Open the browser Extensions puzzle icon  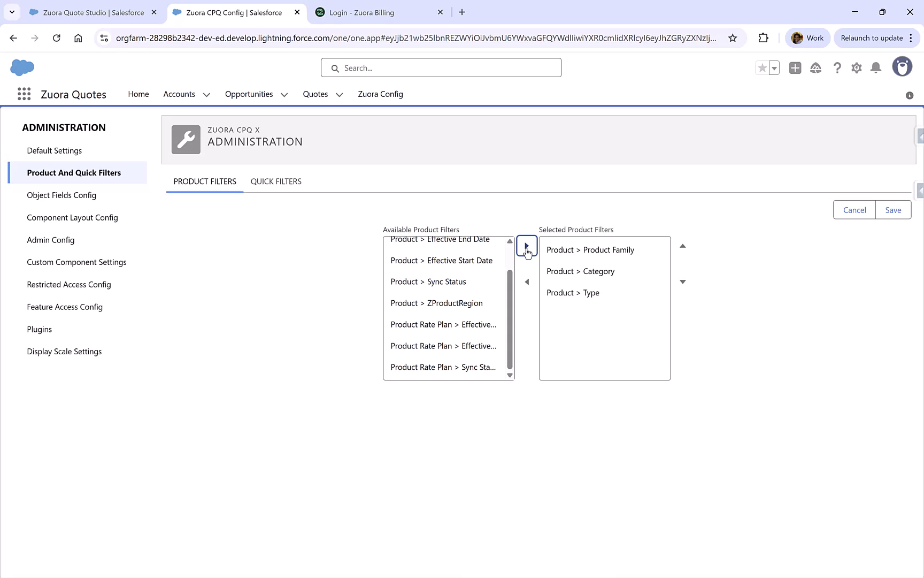click(x=763, y=38)
